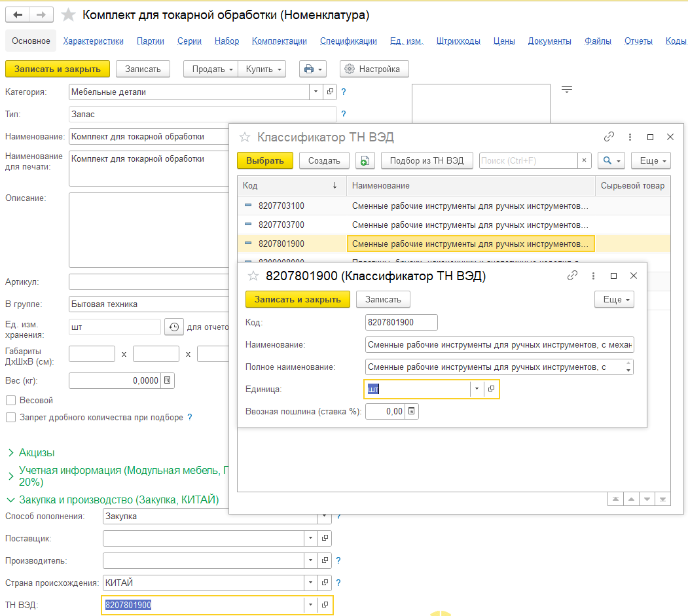Click Подбор из ТН ВЭД button
This screenshot has width=688, height=616.
(x=426, y=160)
